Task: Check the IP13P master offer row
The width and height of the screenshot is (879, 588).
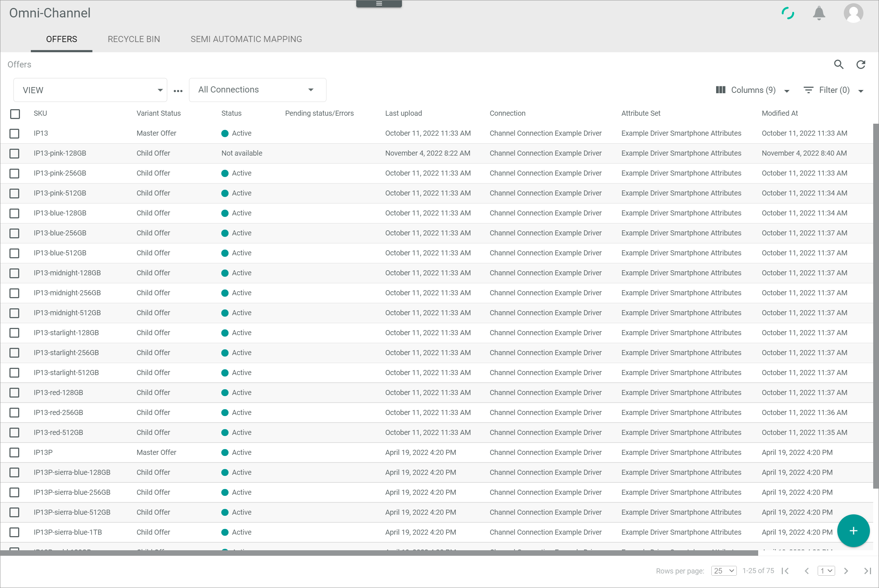Action: (x=14, y=453)
